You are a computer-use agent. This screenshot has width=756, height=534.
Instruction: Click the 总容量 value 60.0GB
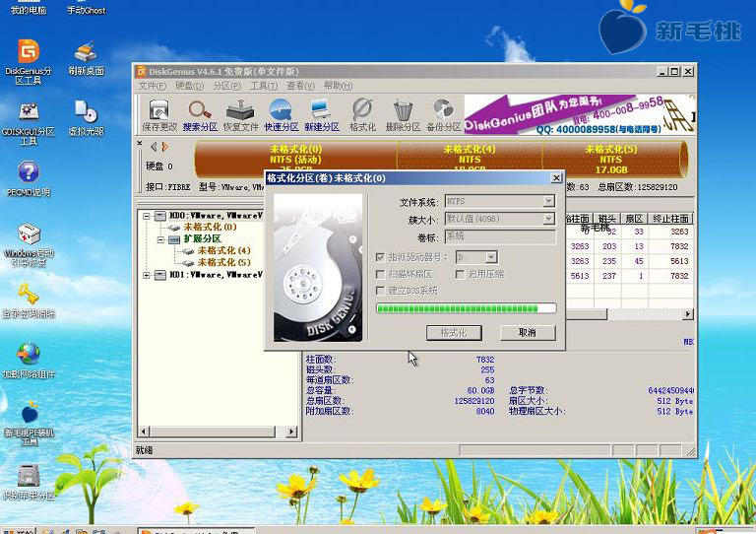(x=480, y=390)
